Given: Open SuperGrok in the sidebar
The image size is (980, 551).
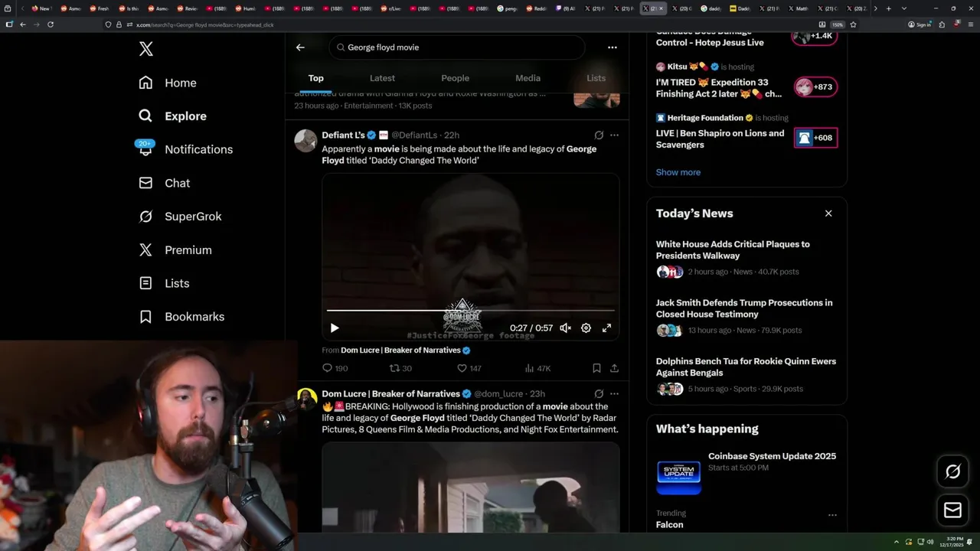Looking at the screenshot, I should coord(180,217).
